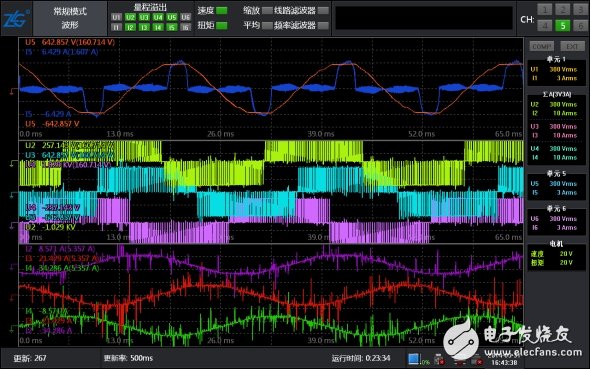Click U5 642.857 V scale label
This screenshot has height=369, width=591.
click(x=70, y=42)
